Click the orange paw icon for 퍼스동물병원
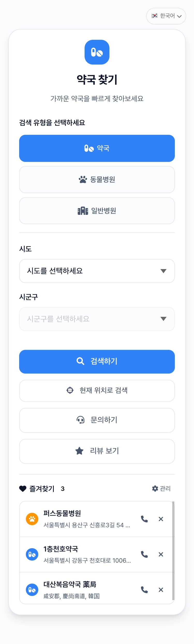Viewport: 194px width, 644px height. click(x=32, y=519)
